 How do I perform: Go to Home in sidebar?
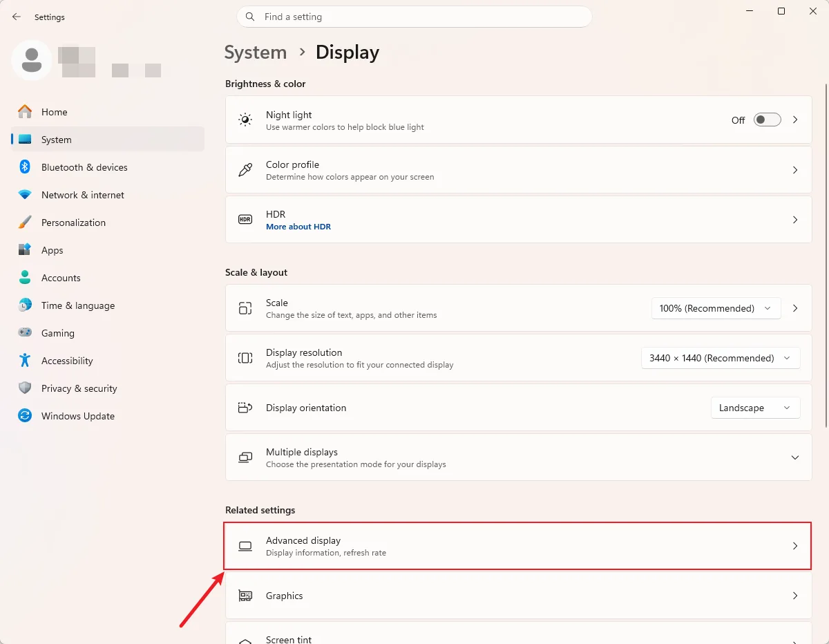[108, 112]
